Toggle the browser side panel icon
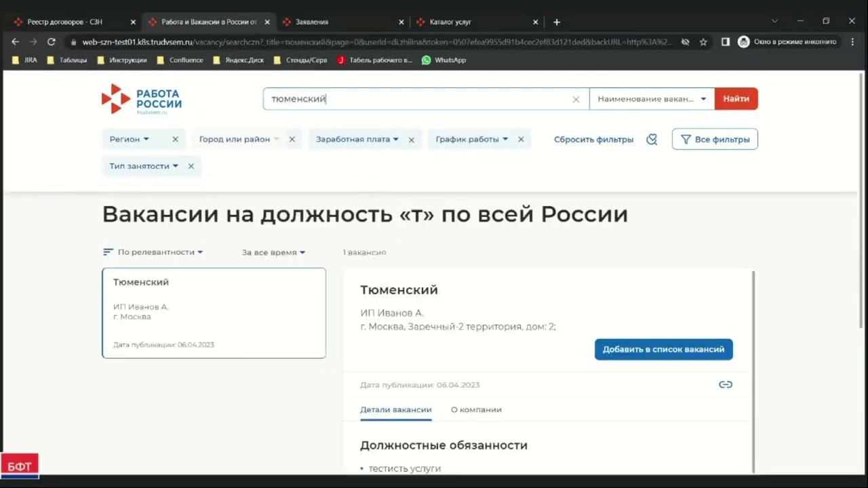This screenshot has width=868, height=488. tap(725, 42)
